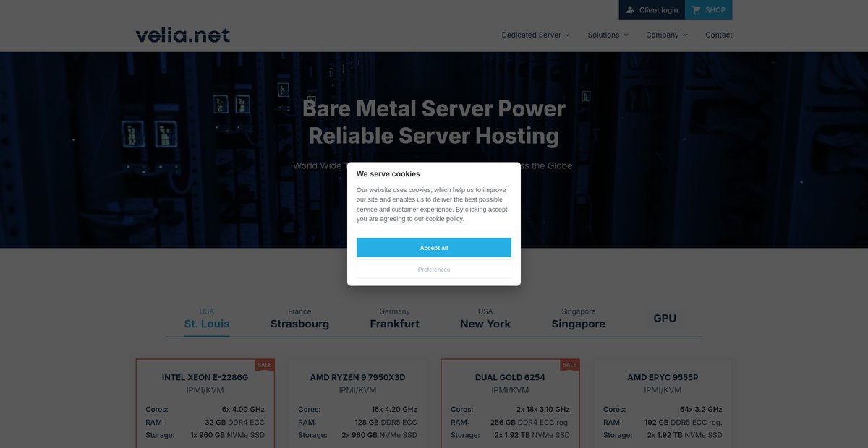Select the Strasbourg location tab

[x=299, y=318]
